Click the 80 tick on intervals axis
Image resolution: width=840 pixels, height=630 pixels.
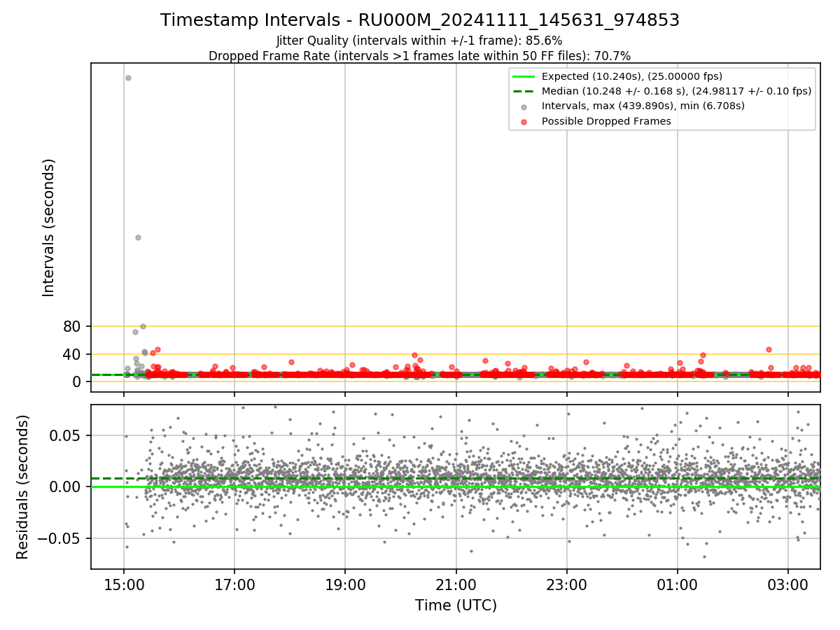click(72, 326)
